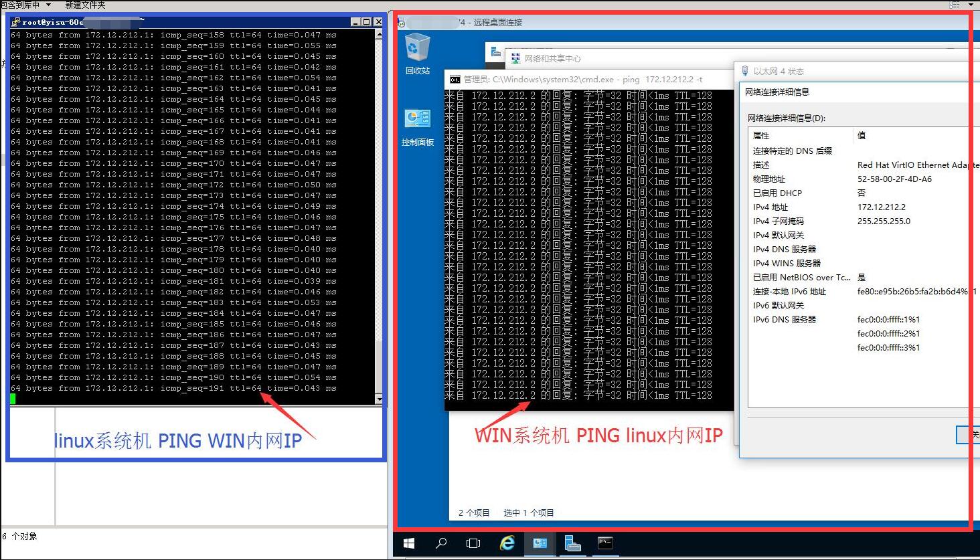This screenshot has width=980, height=560.
Task: Click the PuTTY title bar icon
Action: pyautogui.click(x=15, y=22)
